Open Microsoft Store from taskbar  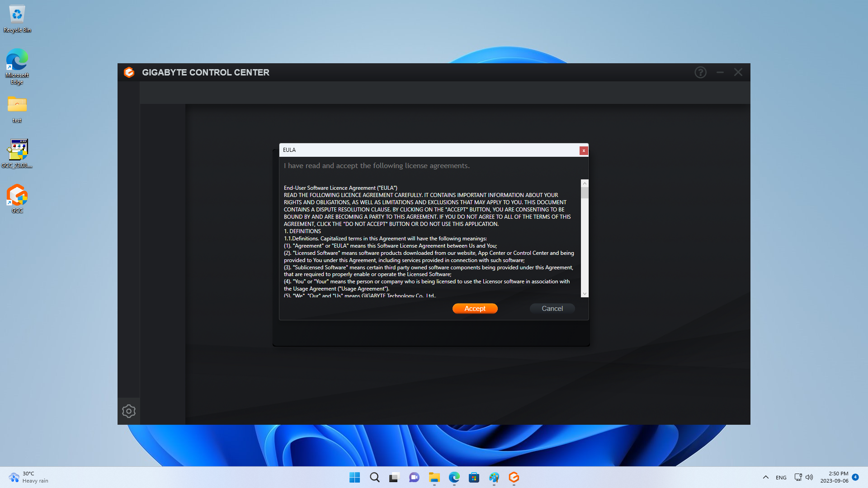coord(474,478)
